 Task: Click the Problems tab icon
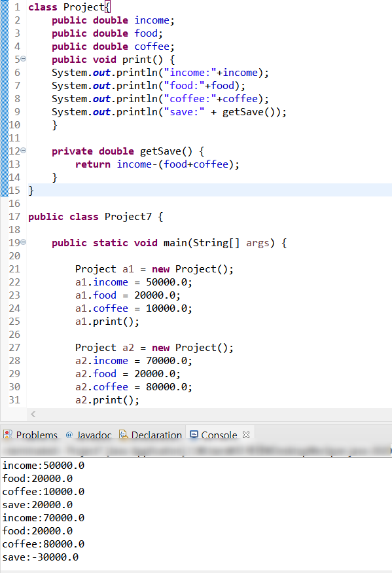point(7,434)
